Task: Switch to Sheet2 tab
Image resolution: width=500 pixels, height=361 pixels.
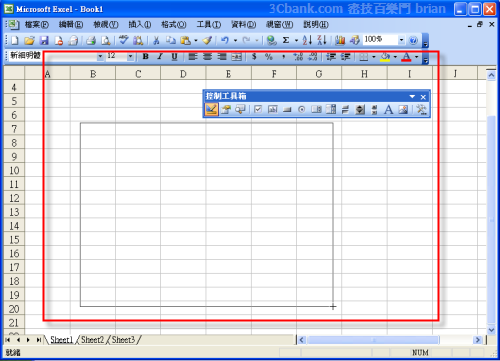Action: [x=92, y=340]
